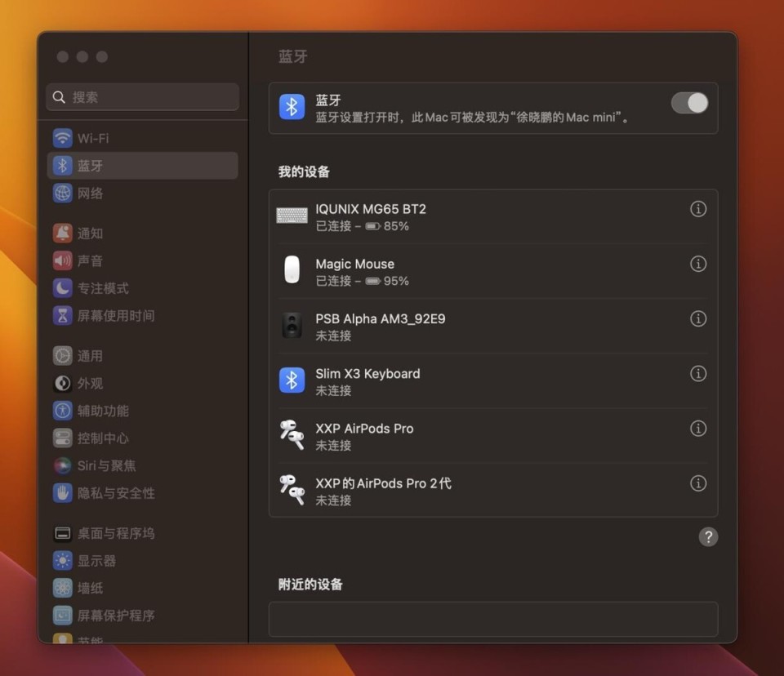784x676 pixels.
Task: Click the 网络 globe icon
Action: click(x=63, y=193)
